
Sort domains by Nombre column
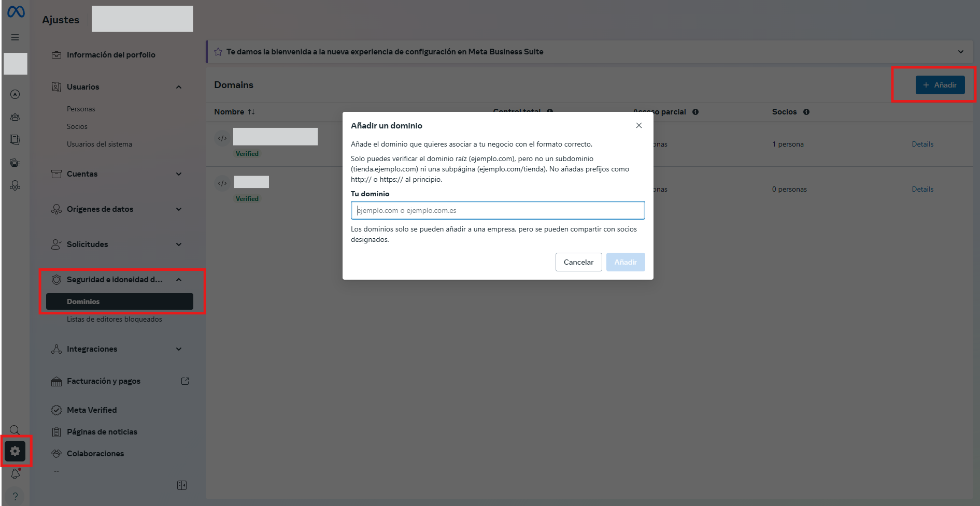(x=251, y=112)
